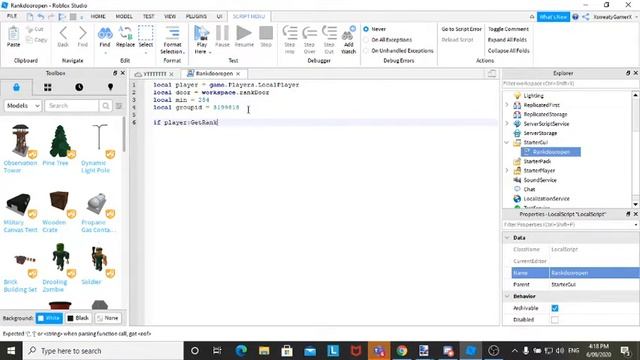Open the Toolbox Inventory grid icon
The height and width of the screenshot is (360, 640).
point(48,87)
